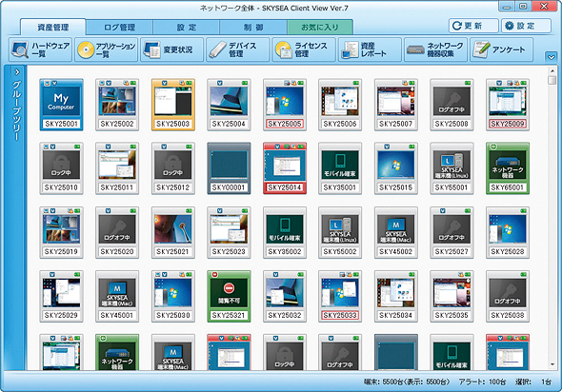Switch to 資産管理 tab

pyautogui.click(x=53, y=28)
